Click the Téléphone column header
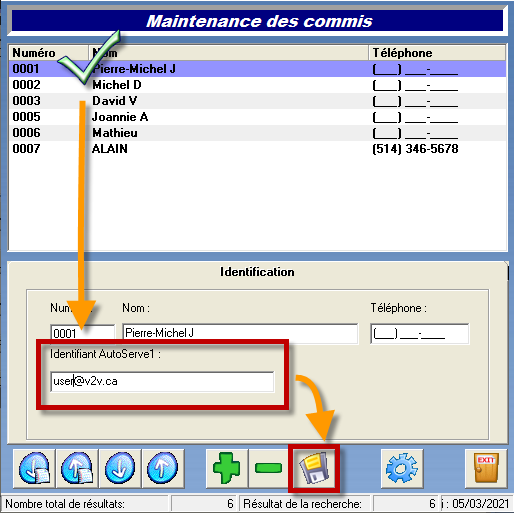This screenshot has height=513, width=514. click(x=437, y=53)
